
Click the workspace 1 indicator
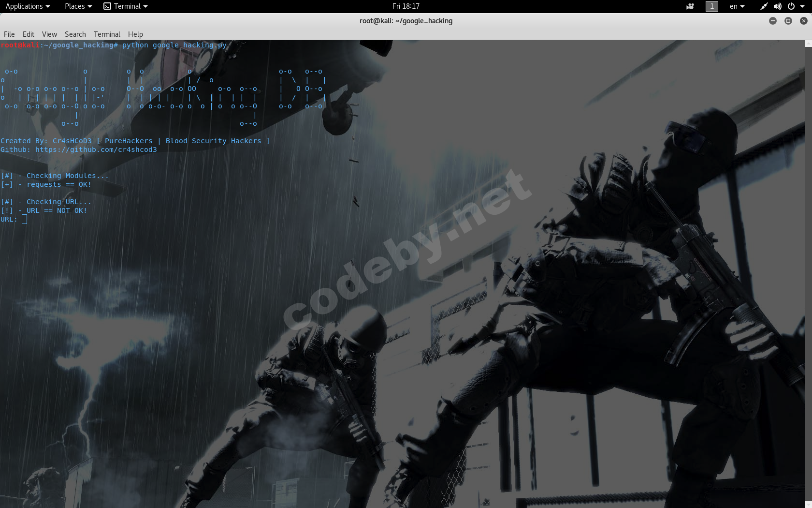pos(712,6)
